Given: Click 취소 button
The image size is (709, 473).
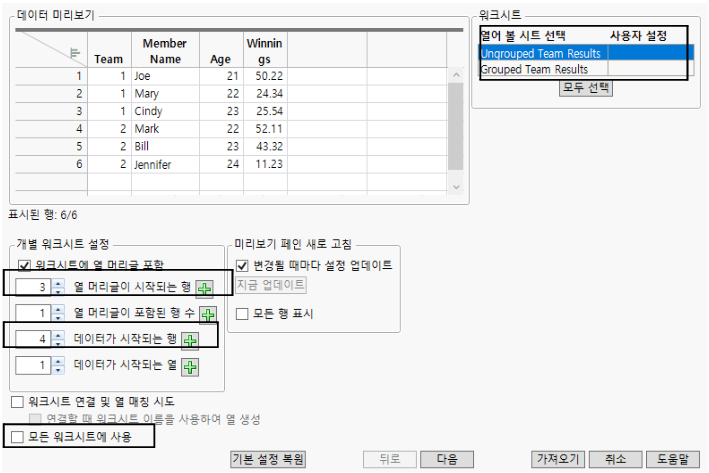Looking at the screenshot, I should pyautogui.click(x=615, y=459).
